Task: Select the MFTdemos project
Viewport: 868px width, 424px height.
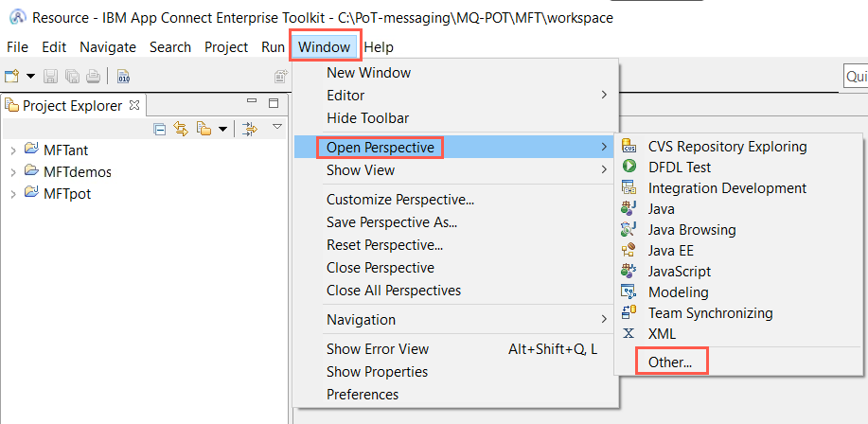Action: (78, 171)
